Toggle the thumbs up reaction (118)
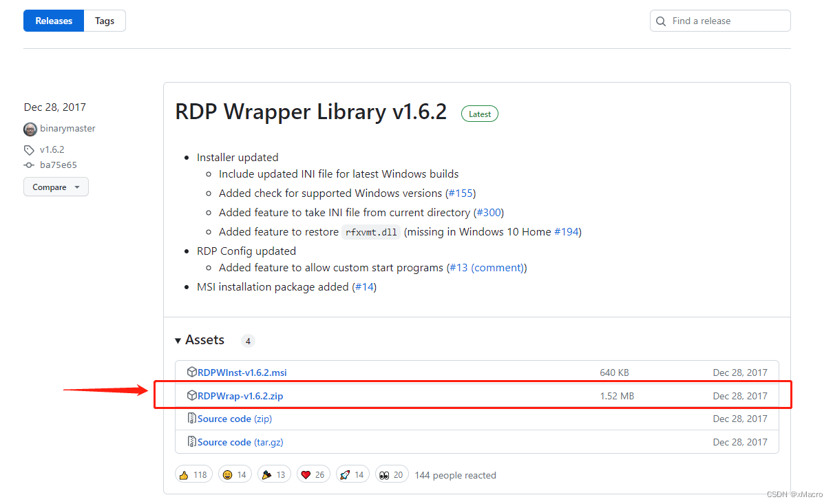The width and height of the screenshot is (833, 504). click(193, 474)
